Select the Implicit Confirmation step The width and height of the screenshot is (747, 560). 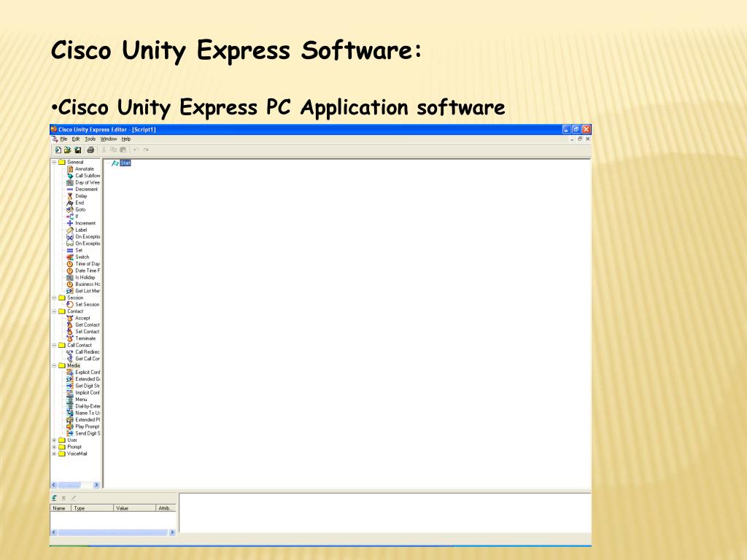coord(83,393)
